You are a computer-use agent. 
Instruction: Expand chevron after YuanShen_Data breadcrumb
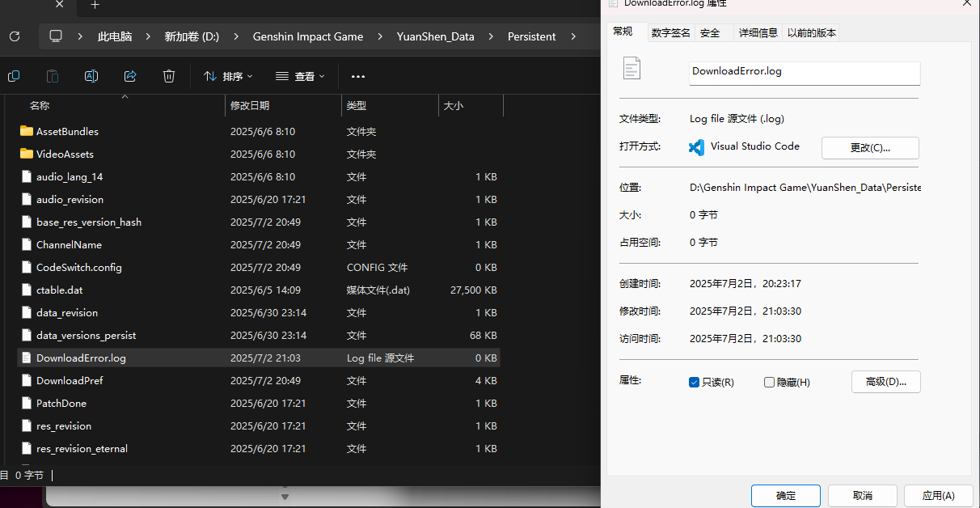[491, 36]
